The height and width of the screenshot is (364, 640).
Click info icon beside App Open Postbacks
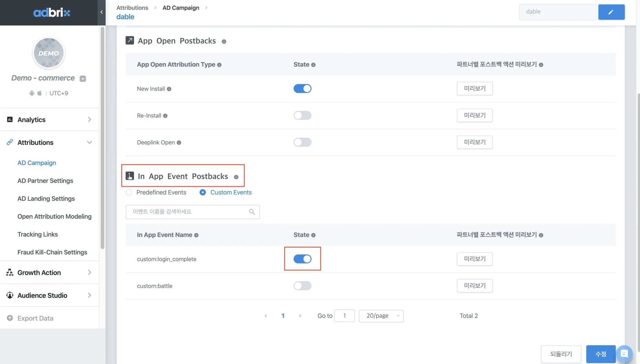point(224,42)
